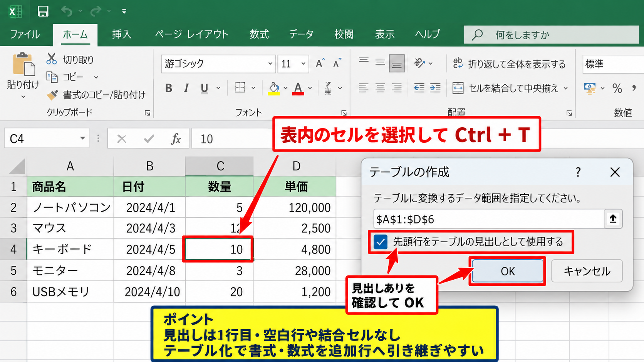Click the middle align icon
644x362 pixels.
coord(380,63)
